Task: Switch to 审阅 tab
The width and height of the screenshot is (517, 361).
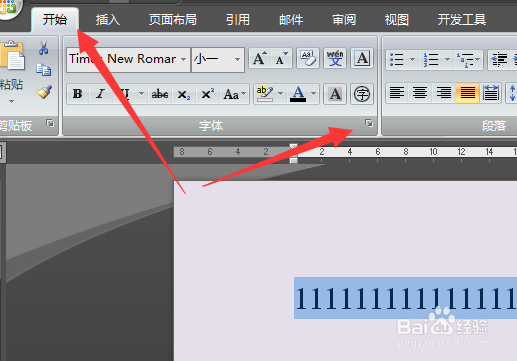Action: 344,20
